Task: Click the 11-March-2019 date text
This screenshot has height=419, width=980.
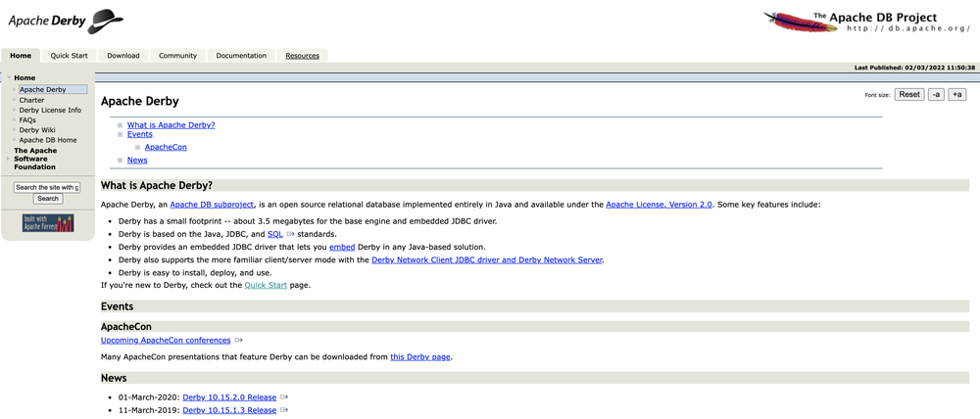Action: 149,410
